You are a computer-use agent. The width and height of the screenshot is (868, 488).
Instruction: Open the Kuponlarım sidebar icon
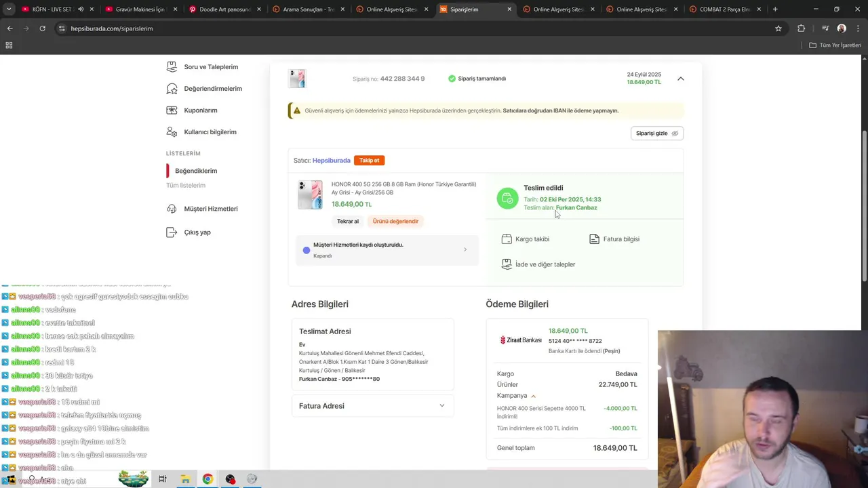(x=172, y=110)
